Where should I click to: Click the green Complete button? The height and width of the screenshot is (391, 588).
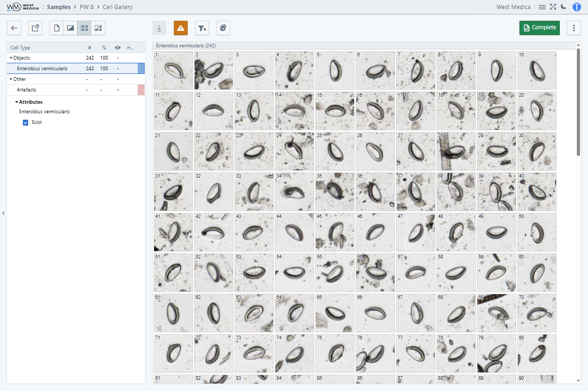pyautogui.click(x=539, y=28)
